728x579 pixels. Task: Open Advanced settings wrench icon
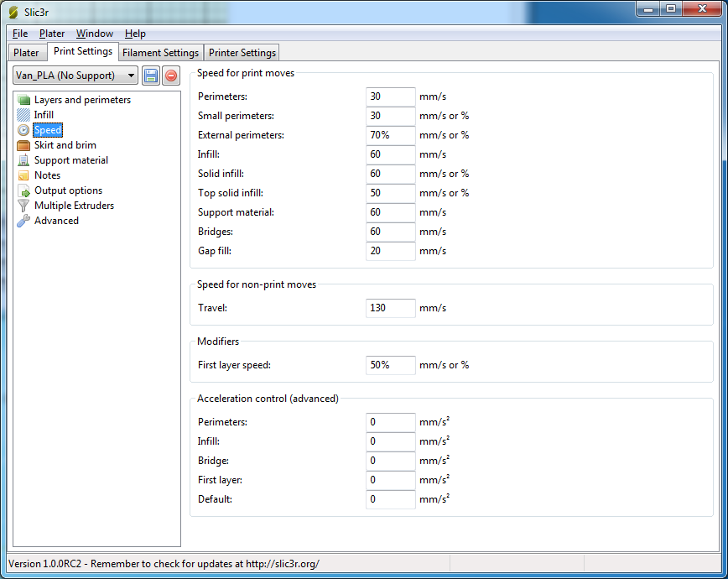[x=23, y=221]
